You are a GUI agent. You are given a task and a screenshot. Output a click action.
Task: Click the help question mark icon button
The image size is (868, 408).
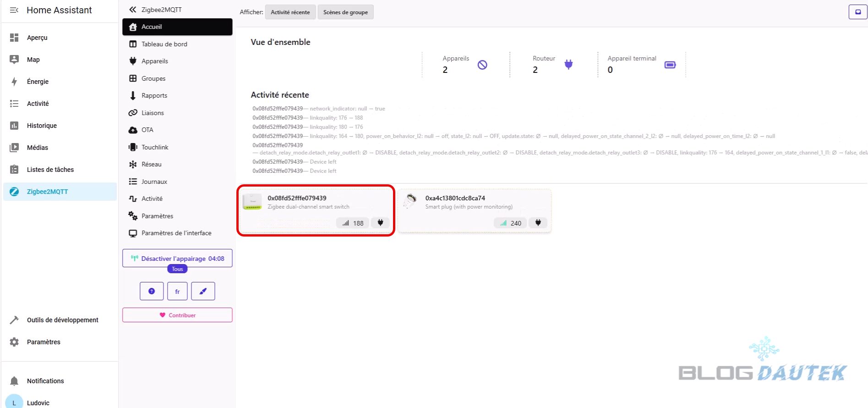[x=152, y=291]
